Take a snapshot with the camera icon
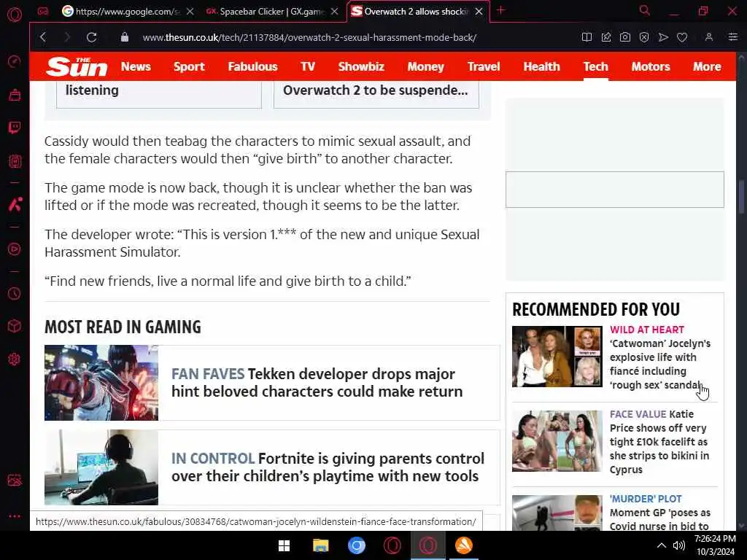 coord(625,37)
